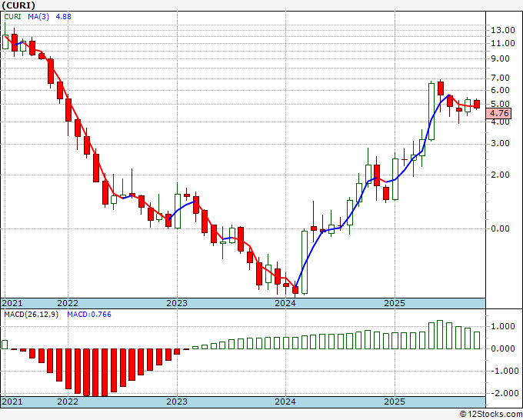
Task: Select 2021 on the price chart time axis
Action: (12, 303)
